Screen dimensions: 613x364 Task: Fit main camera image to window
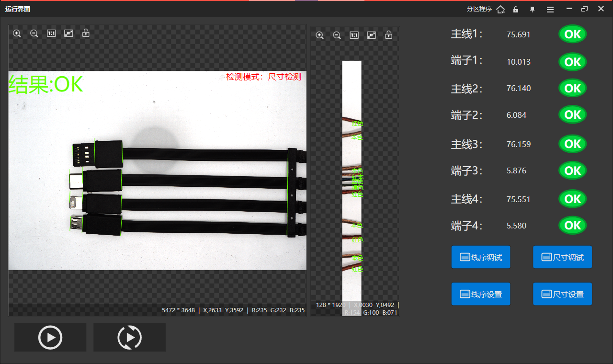68,34
